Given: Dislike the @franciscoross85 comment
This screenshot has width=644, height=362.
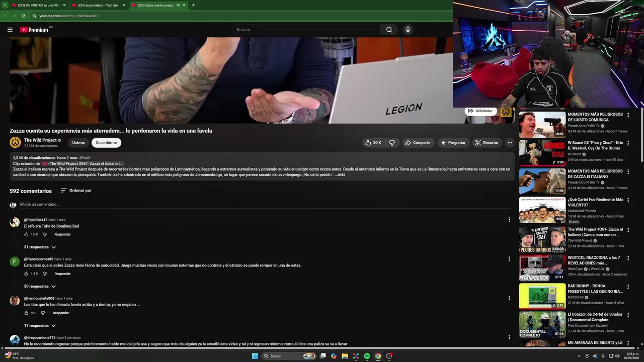Looking at the screenshot, I should coord(44,274).
